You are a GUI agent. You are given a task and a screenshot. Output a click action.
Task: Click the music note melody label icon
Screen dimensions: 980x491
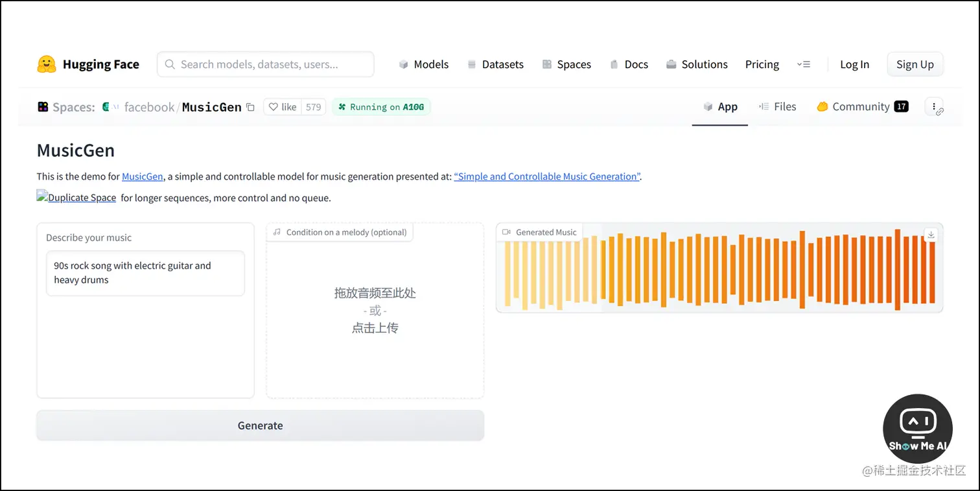277,232
